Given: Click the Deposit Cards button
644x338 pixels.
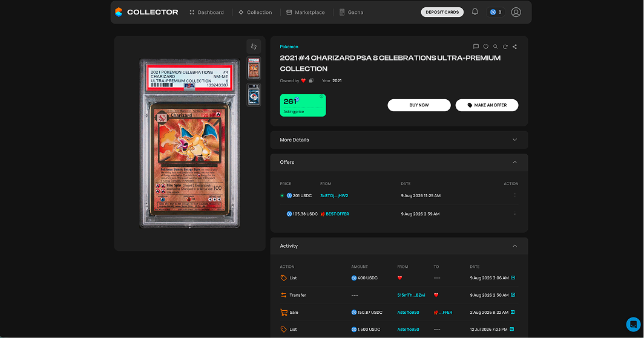Looking at the screenshot, I should (x=442, y=12).
